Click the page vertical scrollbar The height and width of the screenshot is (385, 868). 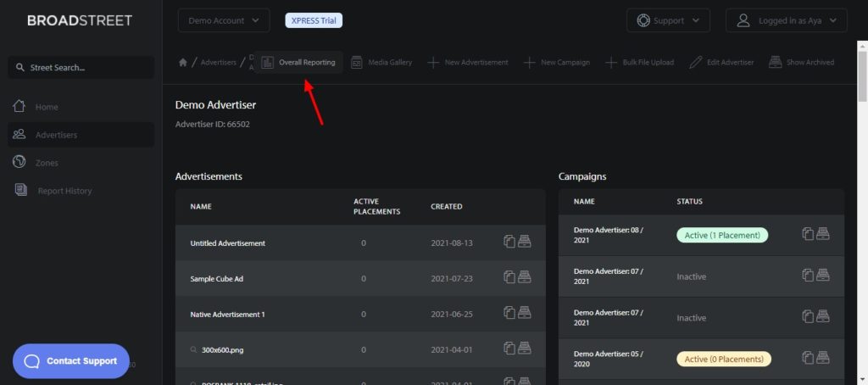click(x=862, y=77)
